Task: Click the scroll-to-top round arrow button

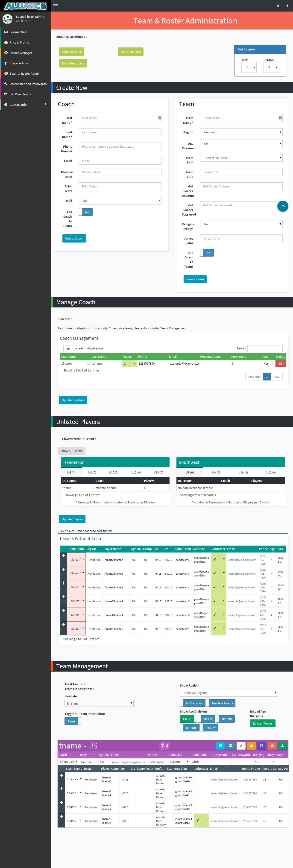Action: tap(283, 206)
